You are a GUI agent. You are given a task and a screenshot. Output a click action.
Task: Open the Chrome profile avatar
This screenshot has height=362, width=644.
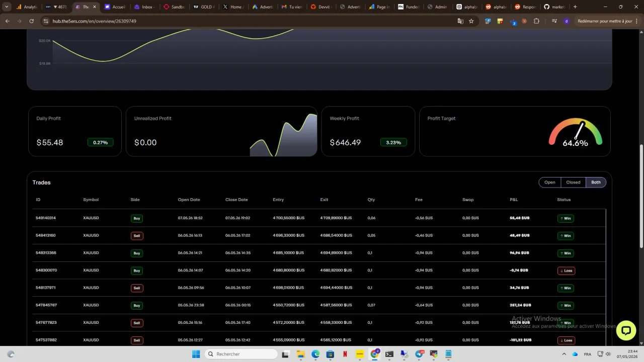pos(567,21)
